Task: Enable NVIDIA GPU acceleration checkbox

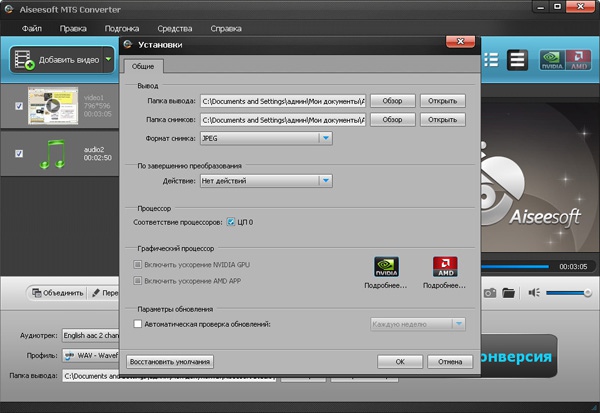Action: tap(137, 264)
